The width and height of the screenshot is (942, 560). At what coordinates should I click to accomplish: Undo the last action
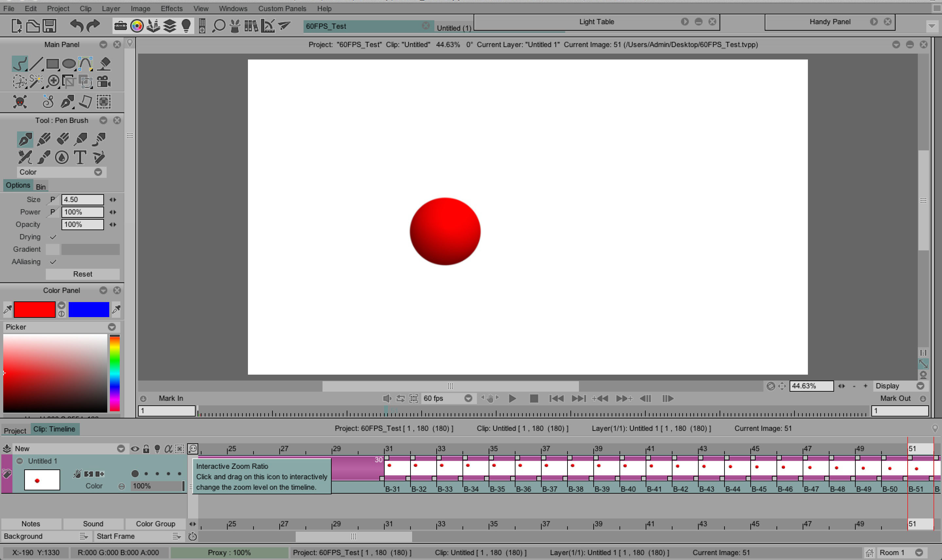(77, 25)
